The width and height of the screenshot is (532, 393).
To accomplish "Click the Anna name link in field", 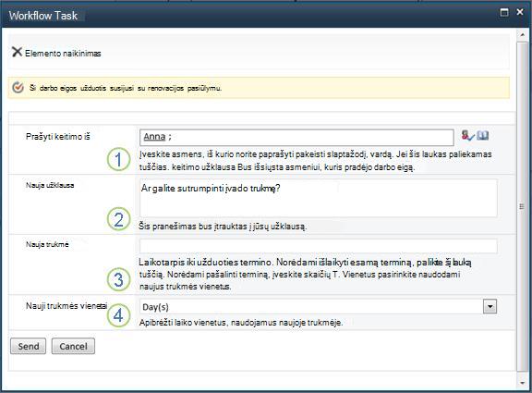I will 154,137.
